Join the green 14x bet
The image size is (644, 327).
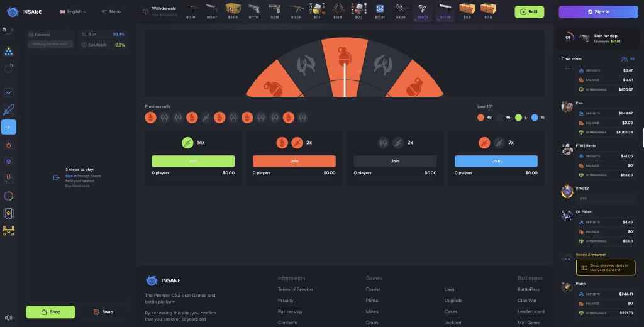pos(193,161)
